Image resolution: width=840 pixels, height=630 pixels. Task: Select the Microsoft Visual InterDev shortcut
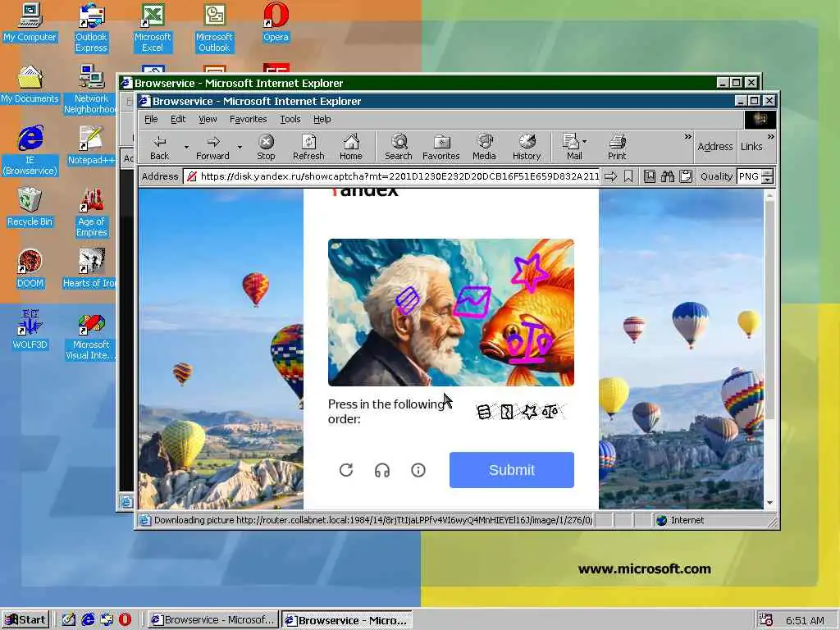(91, 336)
